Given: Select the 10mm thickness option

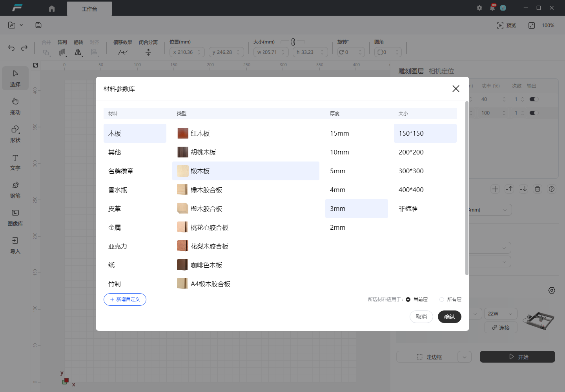Looking at the screenshot, I should click(339, 152).
